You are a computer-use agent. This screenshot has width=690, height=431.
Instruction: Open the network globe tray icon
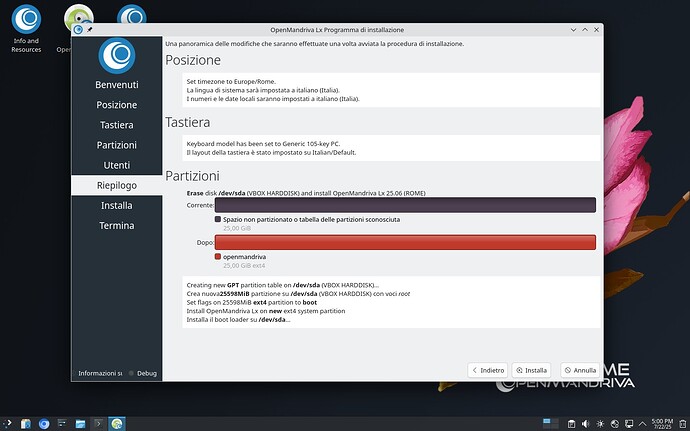click(x=615, y=424)
